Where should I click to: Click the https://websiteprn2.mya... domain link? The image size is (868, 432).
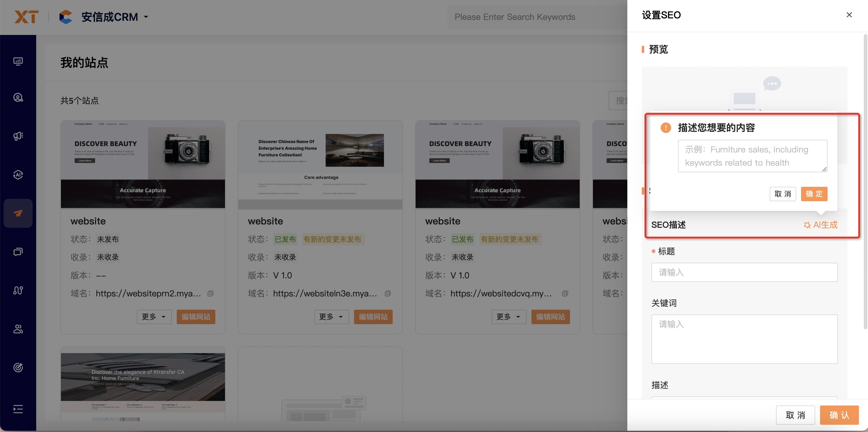pyautogui.click(x=148, y=293)
